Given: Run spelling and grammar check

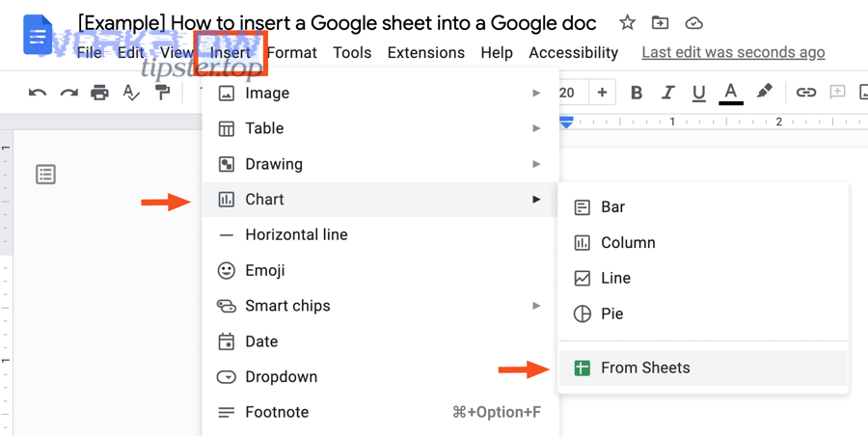Looking at the screenshot, I should point(131,93).
